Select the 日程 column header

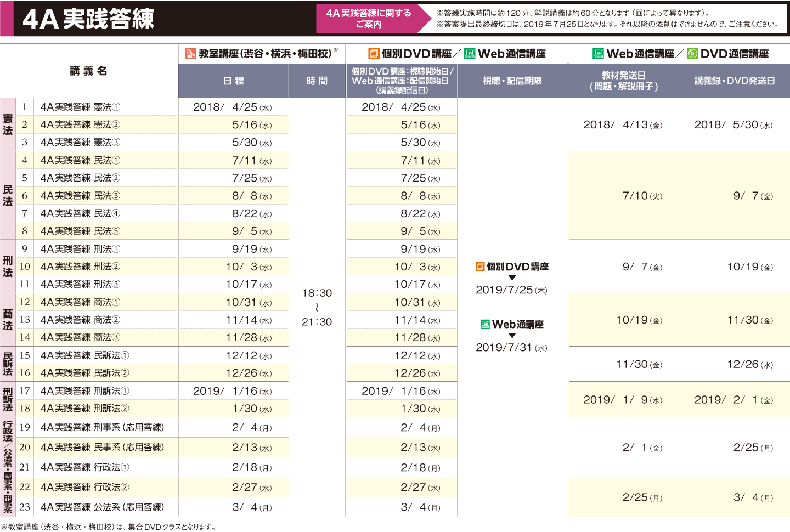(x=233, y=81)
